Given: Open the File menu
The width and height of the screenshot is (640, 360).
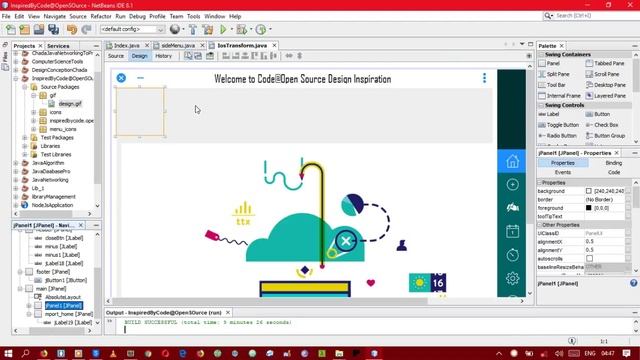Looking at the screenshot, I should pyautogui.click(x=6, y=16).
